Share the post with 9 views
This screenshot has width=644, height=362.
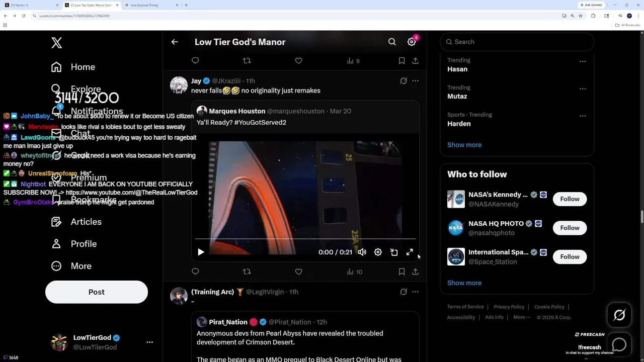415,61
